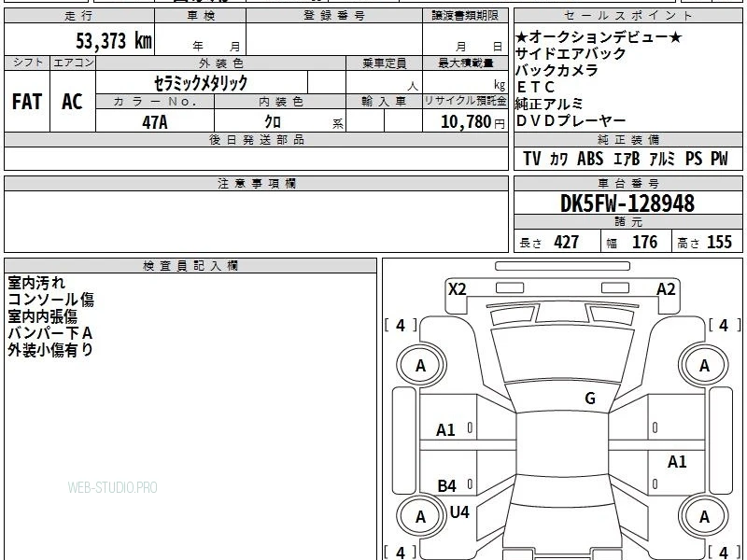Click the 車検 header cell
Image resolution: width=747 pixels, height=560 pixels.
201,16
